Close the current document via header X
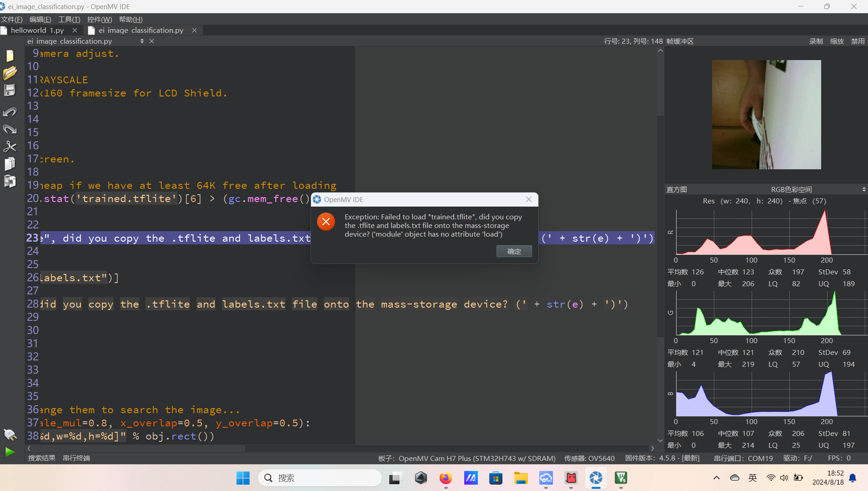The width and height of the screenshot is (868, 491). pyautogui.click(x=152, y=41)
